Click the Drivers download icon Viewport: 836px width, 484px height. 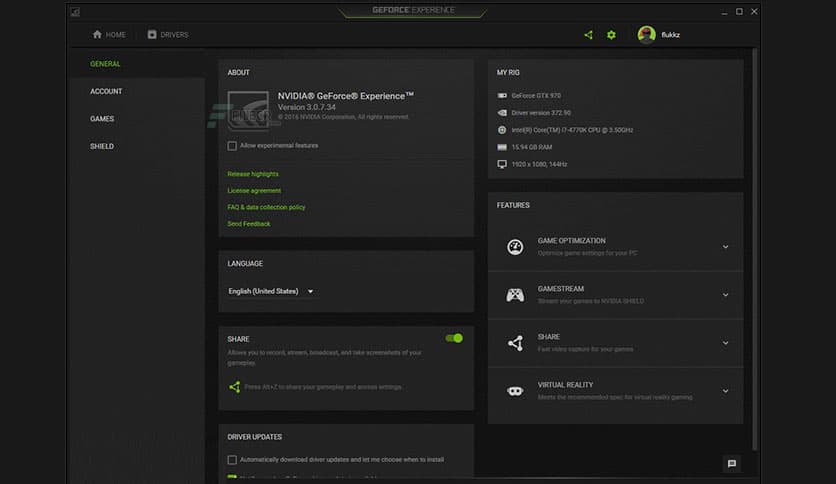(152, 34)
